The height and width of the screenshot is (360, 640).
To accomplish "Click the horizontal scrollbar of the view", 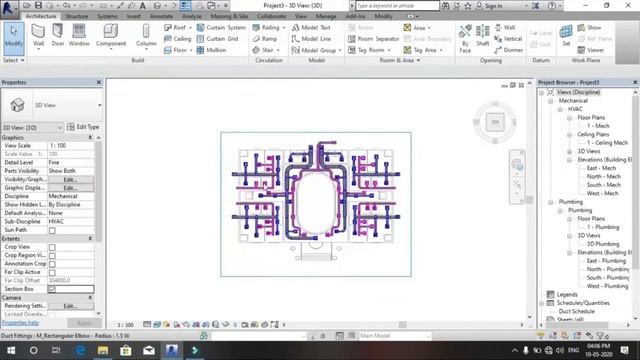I will (x=402, y=325).
